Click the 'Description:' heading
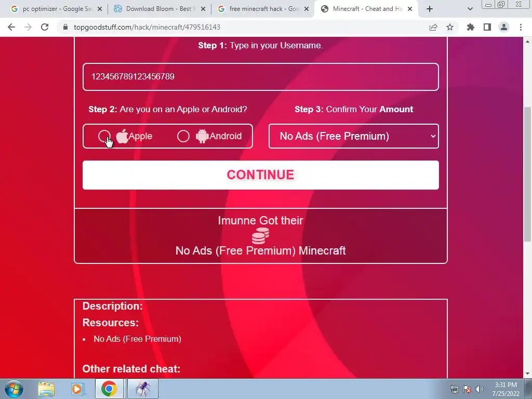 point(113,306)
